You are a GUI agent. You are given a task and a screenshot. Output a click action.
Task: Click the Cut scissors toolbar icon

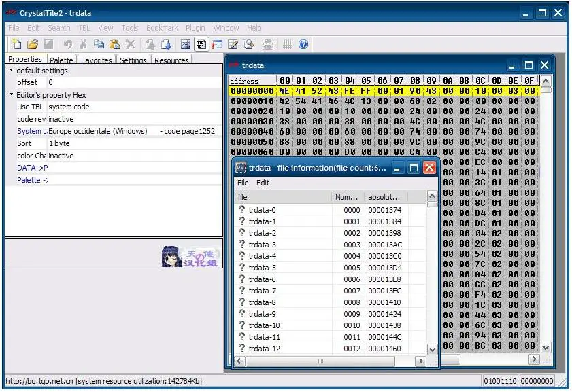(84, 44)
